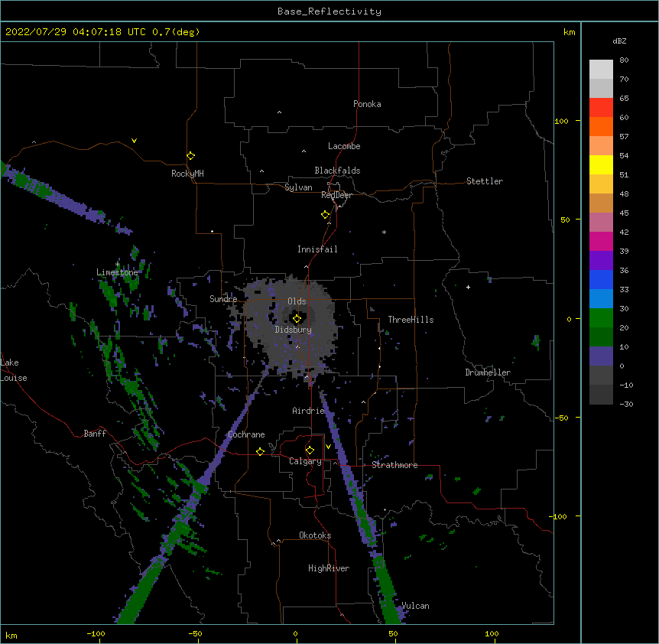Select the radar site diamond between Olds and Didsbury

tap(297, 319)
